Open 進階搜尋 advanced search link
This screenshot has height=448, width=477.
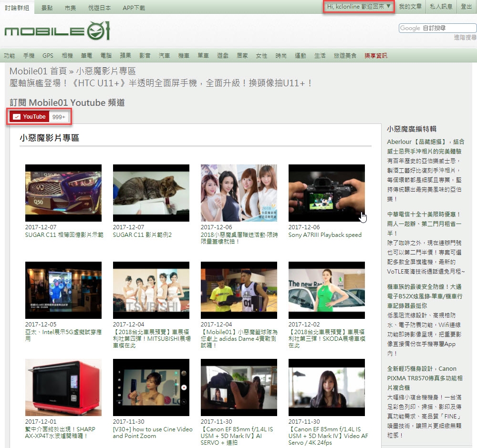(465, 37)
